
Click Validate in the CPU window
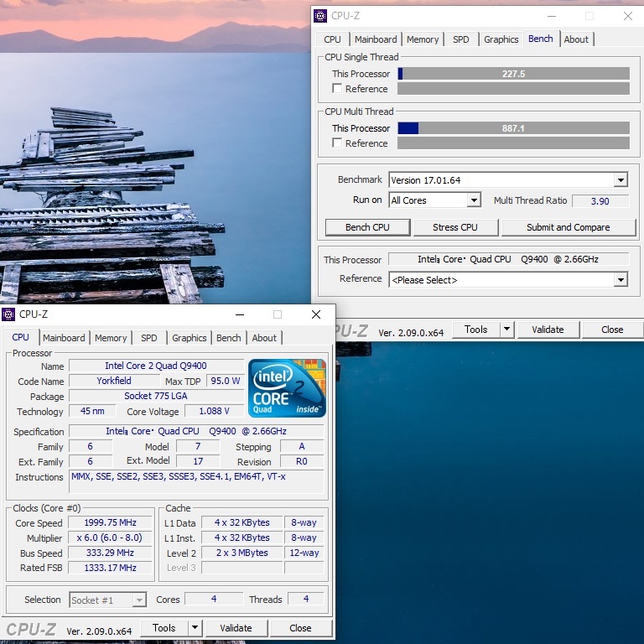pos(236,628)
